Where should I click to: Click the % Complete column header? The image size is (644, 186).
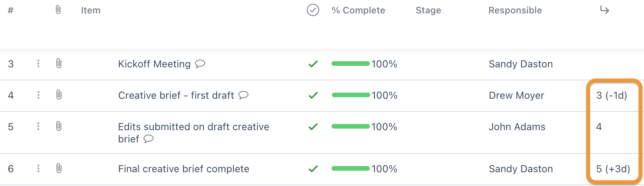pyautogui.click(x=358, y=10)
